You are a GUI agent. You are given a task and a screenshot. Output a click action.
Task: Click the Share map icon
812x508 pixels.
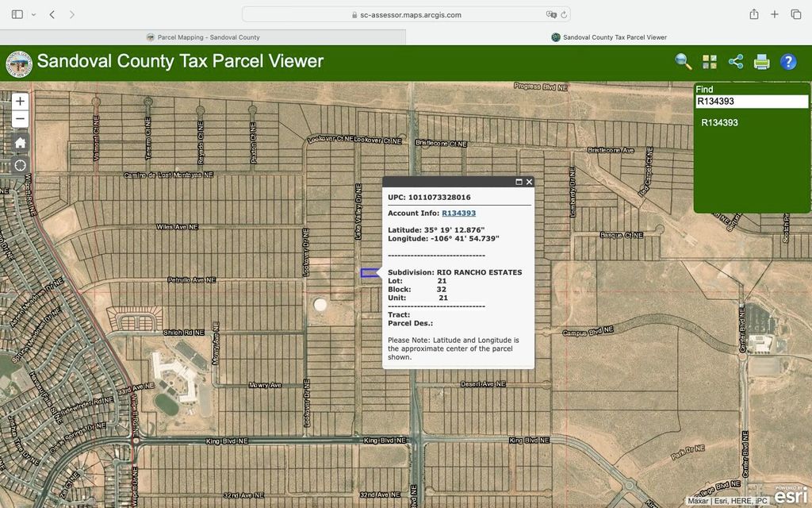click(735, 60)
